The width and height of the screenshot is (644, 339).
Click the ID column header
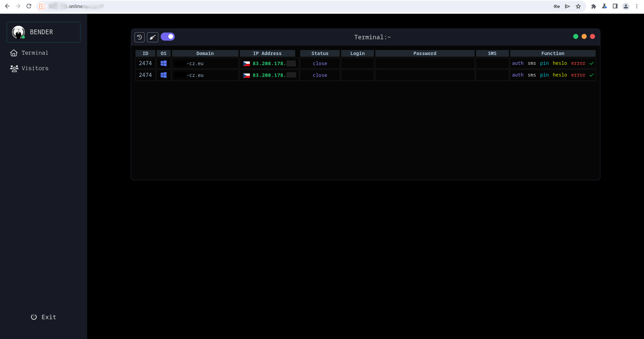coord(145,53)
